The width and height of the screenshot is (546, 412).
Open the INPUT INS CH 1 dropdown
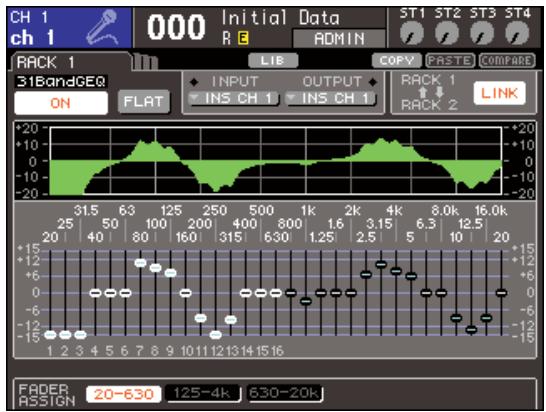pyautogui.click(x=233, y=99)
